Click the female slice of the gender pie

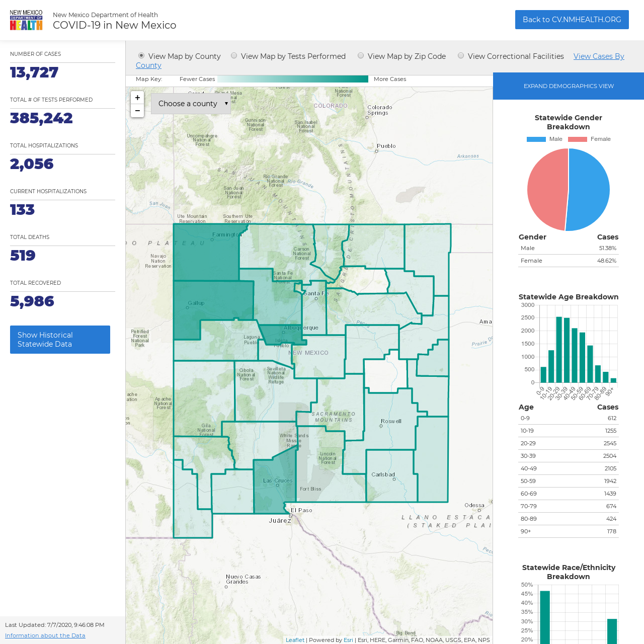[546, 189]
